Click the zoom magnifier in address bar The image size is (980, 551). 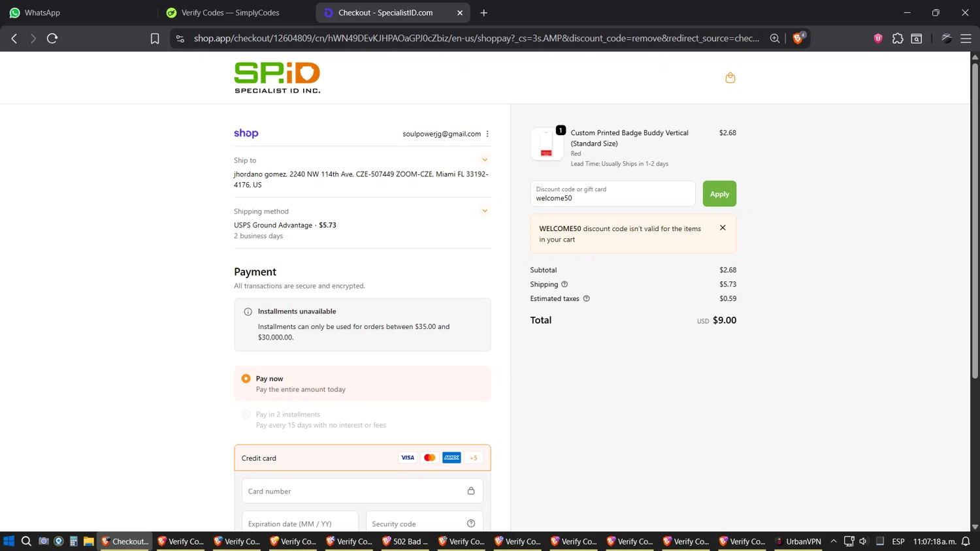click(x=775, y=39)
